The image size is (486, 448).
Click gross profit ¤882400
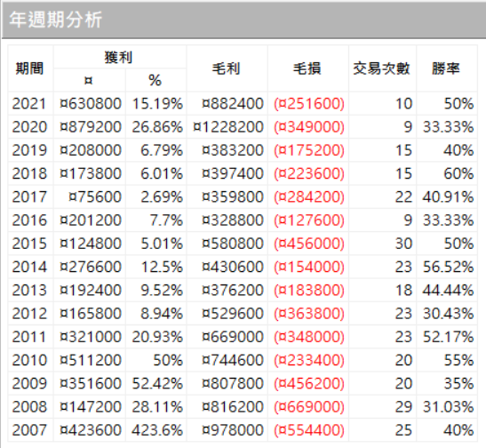point(233,103)
